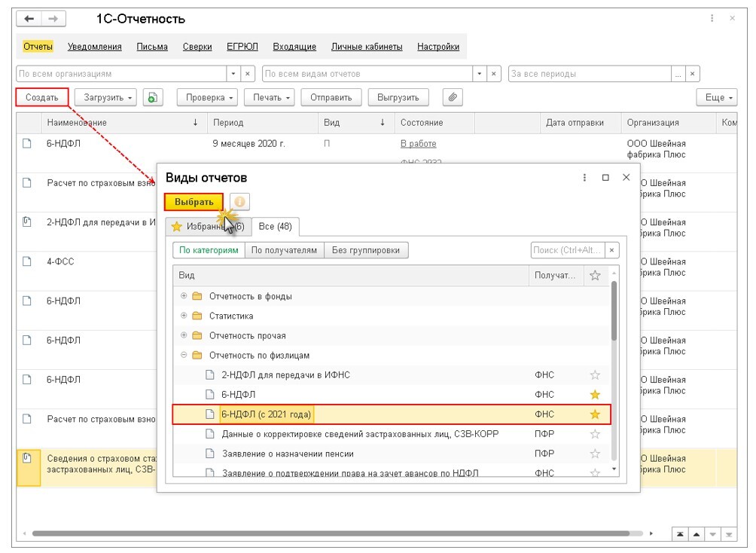The height and width of the screenshot is (553, 756).
Task: Select grouping По получателям
Action: 284,250
